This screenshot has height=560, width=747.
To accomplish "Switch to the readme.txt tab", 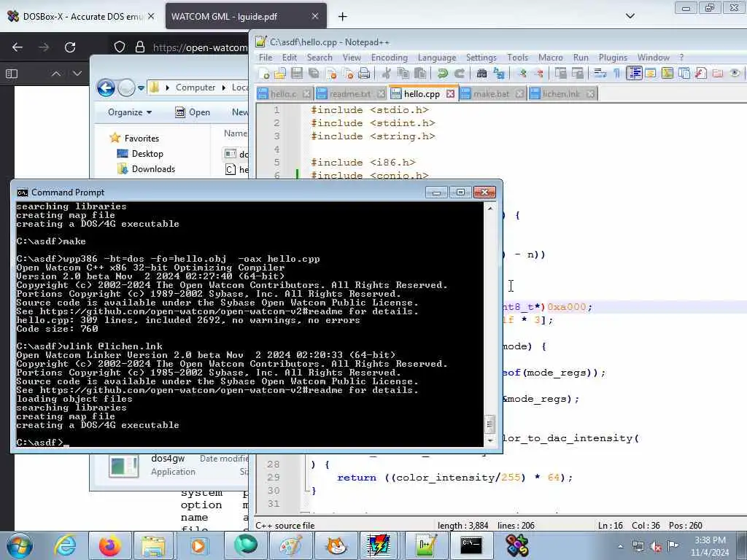I will coord(350,94).
